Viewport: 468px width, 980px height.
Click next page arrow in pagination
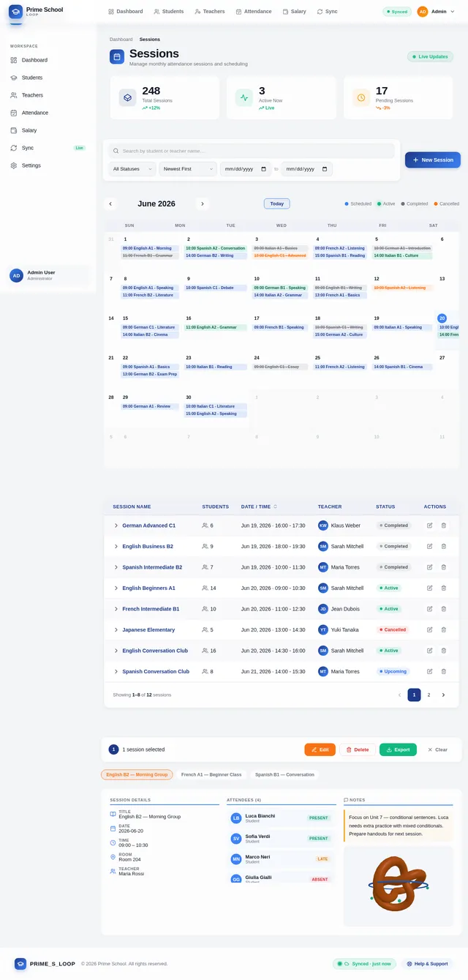tap(443, 695)
